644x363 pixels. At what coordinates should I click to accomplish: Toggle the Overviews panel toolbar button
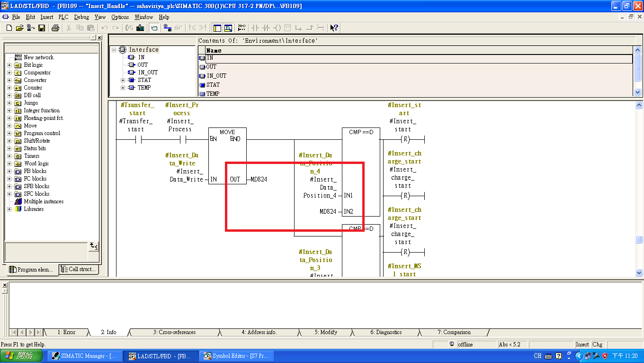click(x=217, y=28)
